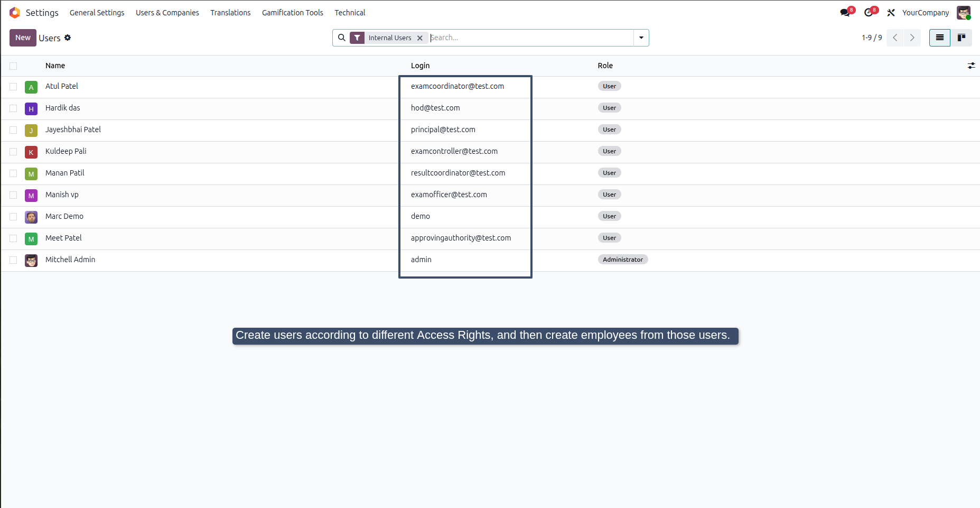This screenshot has width=980, height=508.
Task: Click the Search input field
Action: coord(530,38)
